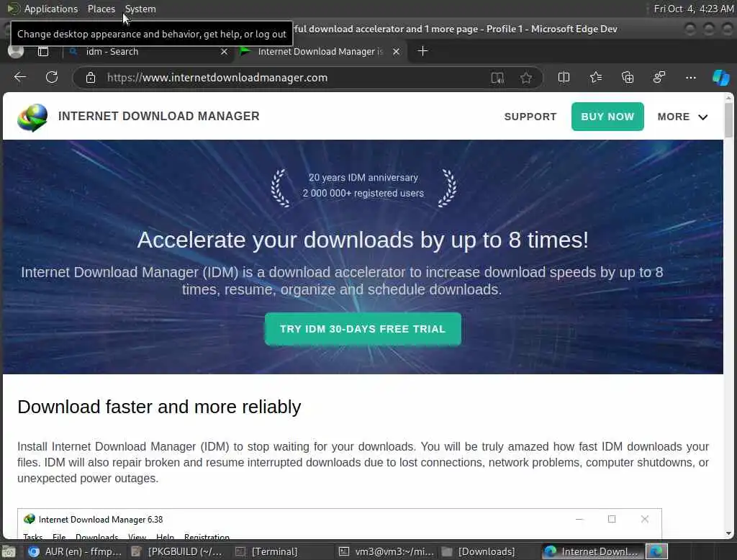This screenshot has width=737, height=560.
Task: Open the Copilot sidebar icon
Action: (721, 78)
